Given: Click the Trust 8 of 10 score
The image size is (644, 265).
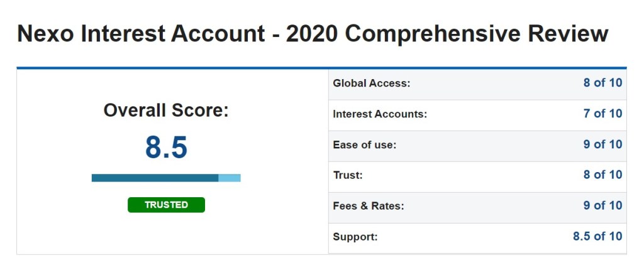Looking at the screenshot, I should pyautogui.click(x=602, y=175).
